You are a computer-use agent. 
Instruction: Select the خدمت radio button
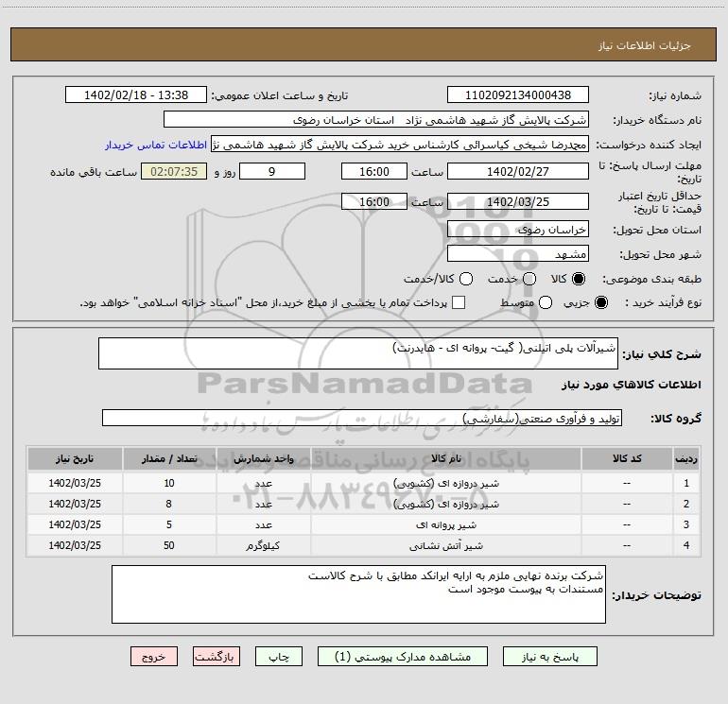click(x=529, y=279)
